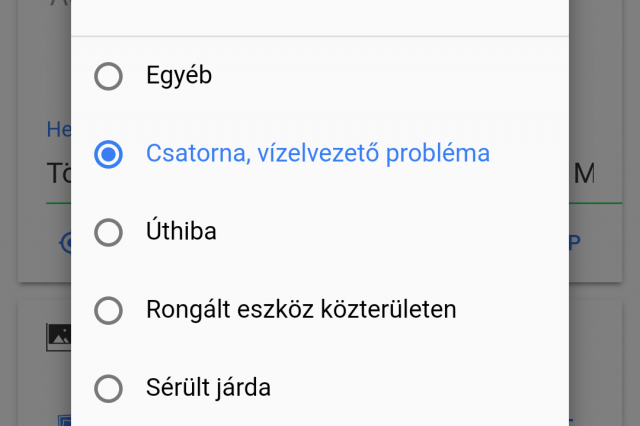Select the Rongált eszköz közterületen radio circle
The width and height of the screenshot is (640, 426).
tap(108, 310)
